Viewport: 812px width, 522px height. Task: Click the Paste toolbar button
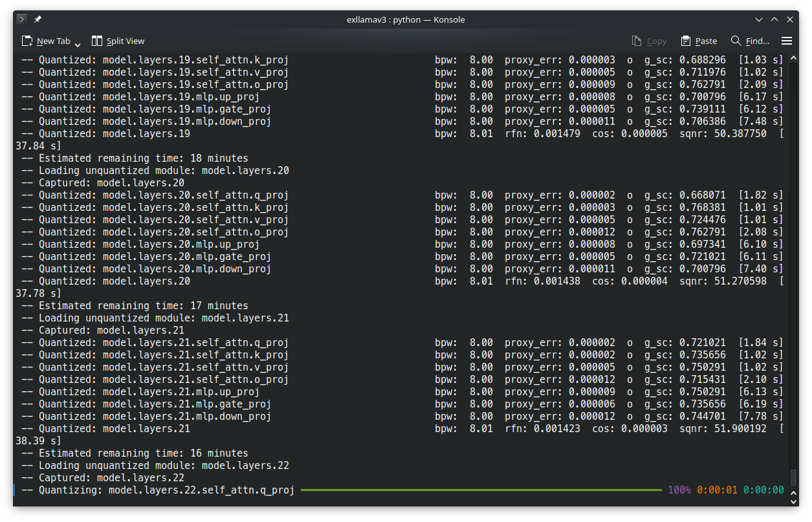pos(699,41)
